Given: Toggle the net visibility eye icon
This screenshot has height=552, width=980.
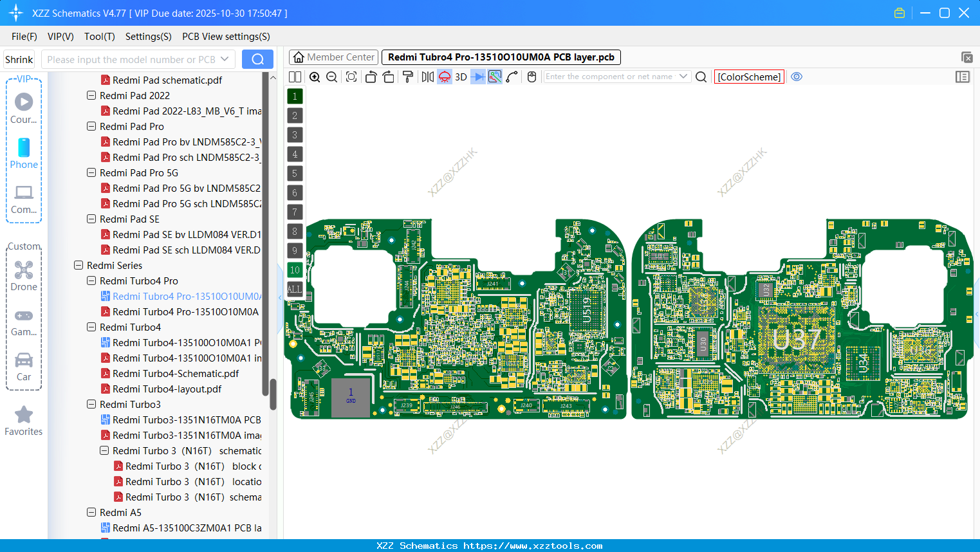Looking at the screenshot, I should point(797,77).
